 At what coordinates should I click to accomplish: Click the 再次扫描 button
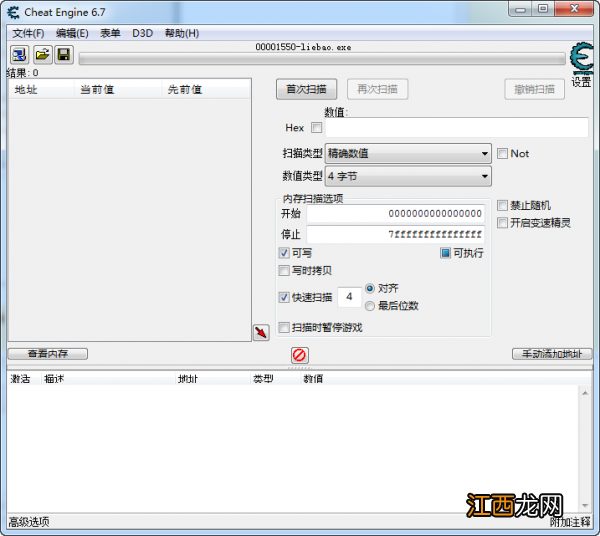click(x=377, y=90)
